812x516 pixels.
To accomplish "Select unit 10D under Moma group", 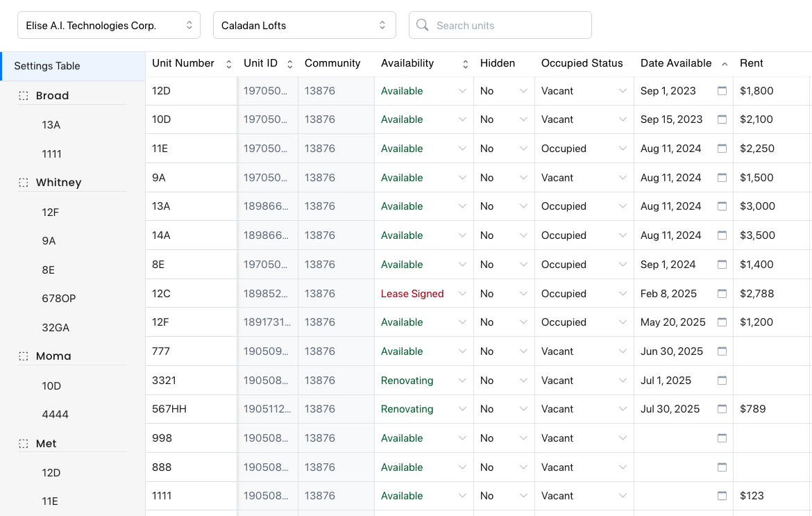I will click(51, 386).
